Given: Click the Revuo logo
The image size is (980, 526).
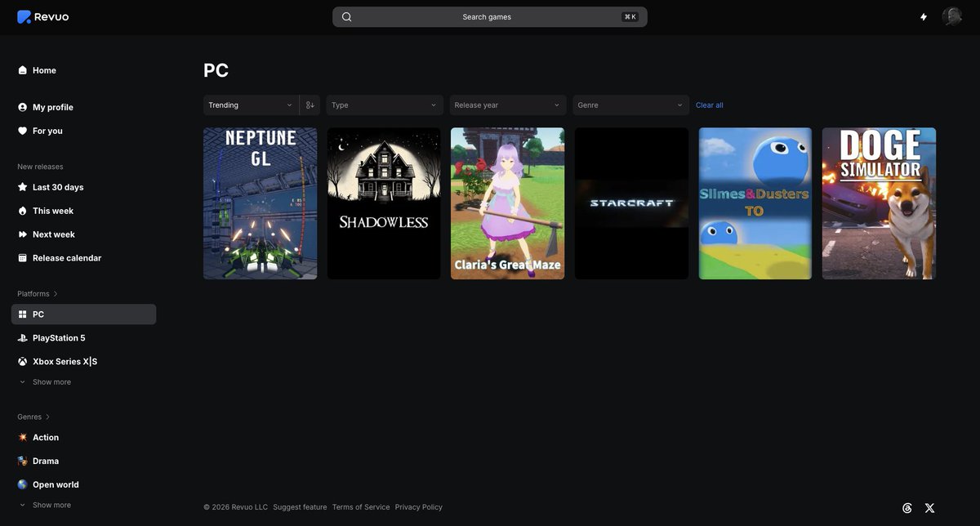Looking at the screenshot, I should 42,16.
